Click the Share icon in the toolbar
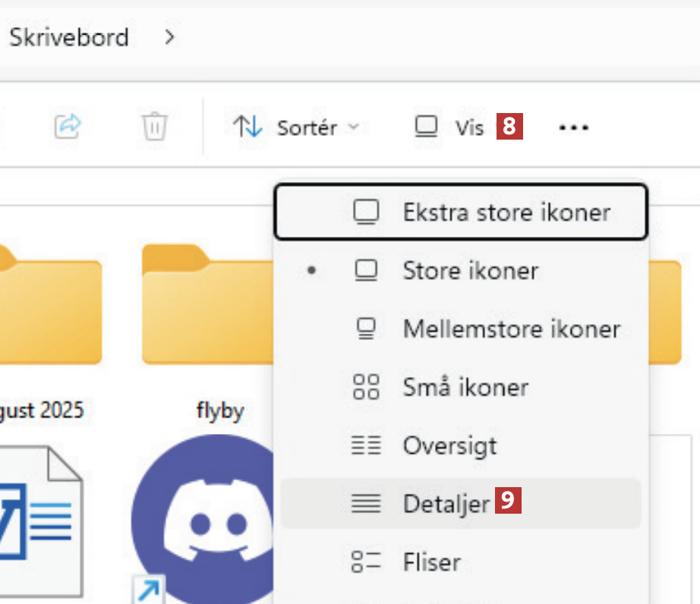Screen dimensions: 700x604 (67, 126)
